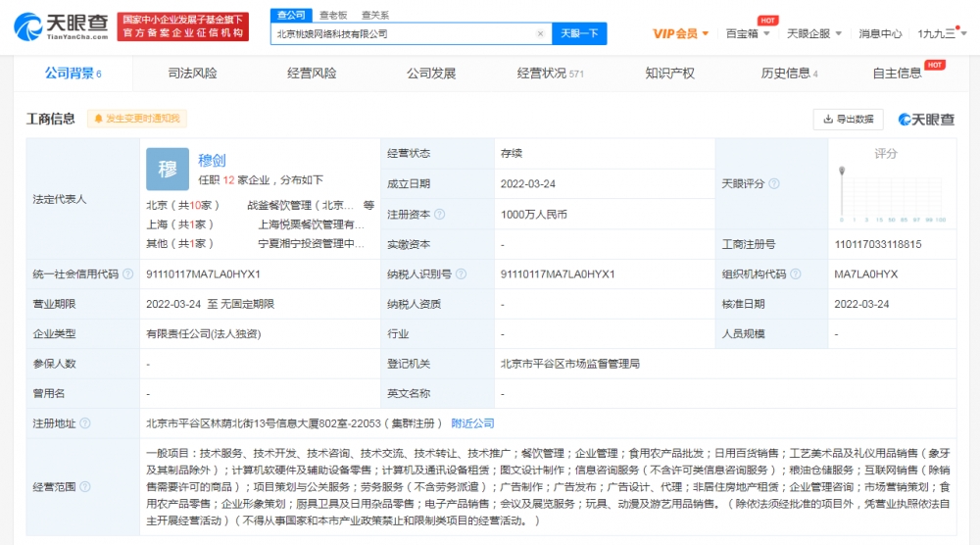Click the help icon beside 组织机构代码
Image resolution: width=980 pixels, height=545 pixels.
tap(796, 273)
